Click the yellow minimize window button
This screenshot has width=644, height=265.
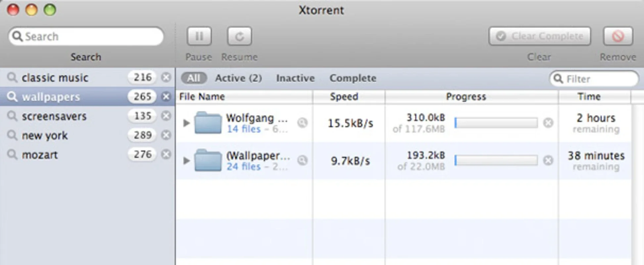(x=31, y=10)
